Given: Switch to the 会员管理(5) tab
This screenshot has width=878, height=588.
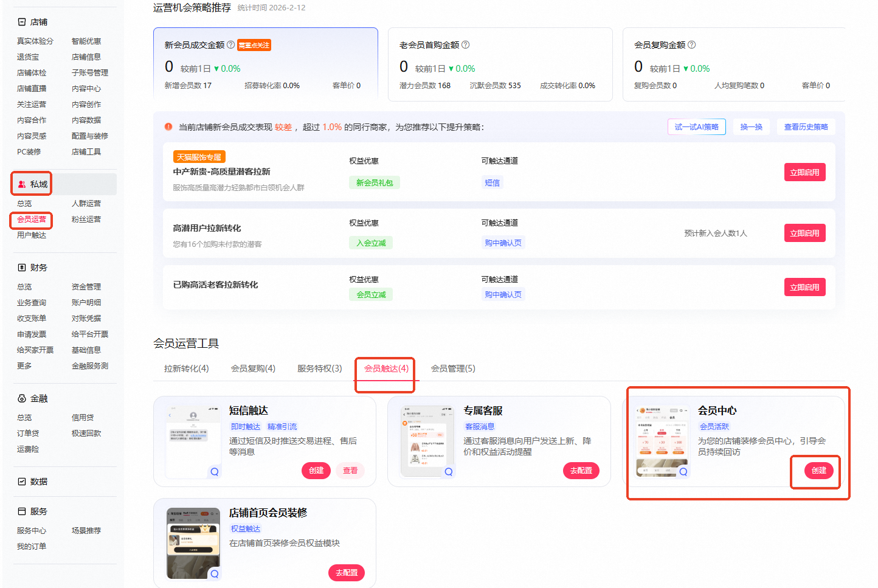Looking at the screenshot, I should tap(453, 368).
